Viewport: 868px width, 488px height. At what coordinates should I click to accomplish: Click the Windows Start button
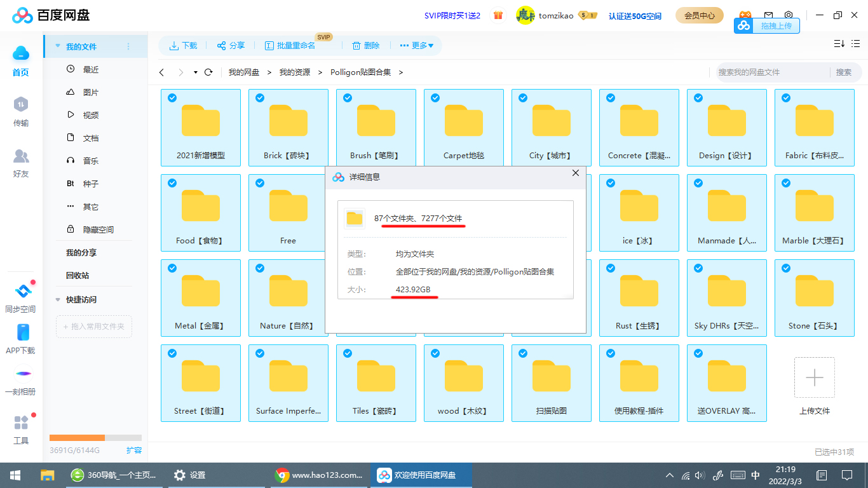click(15, 475)
